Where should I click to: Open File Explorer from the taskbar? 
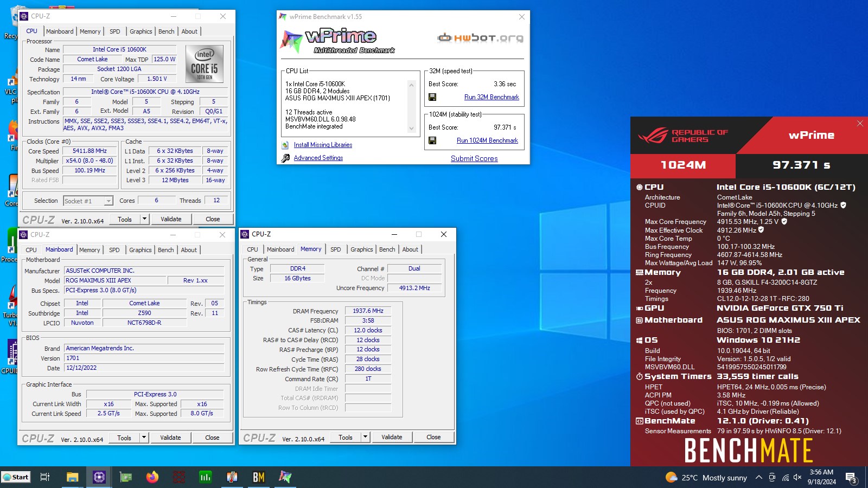coord(72,477)
